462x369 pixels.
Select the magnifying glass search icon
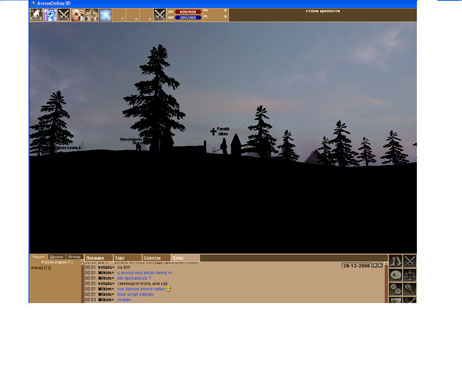409,289
